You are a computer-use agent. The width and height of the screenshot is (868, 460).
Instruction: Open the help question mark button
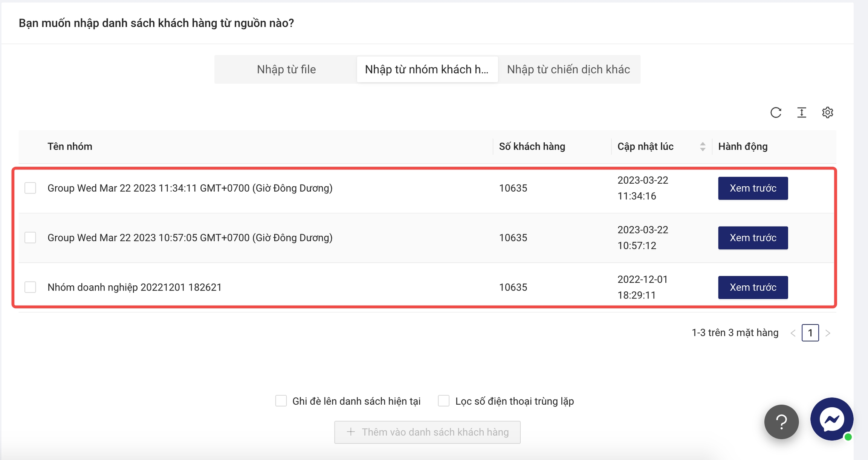pos(781,422)
